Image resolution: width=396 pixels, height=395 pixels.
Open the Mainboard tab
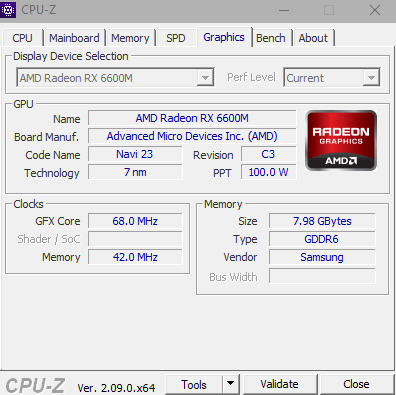point(74,38)
